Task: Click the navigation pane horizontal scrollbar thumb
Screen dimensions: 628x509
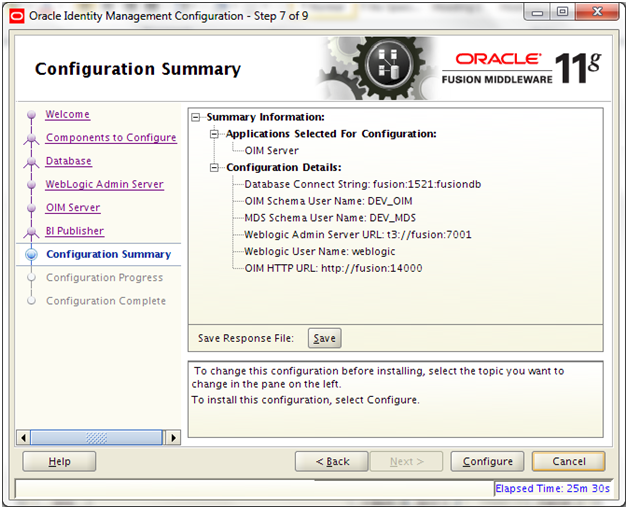Action: click(97, 438)
